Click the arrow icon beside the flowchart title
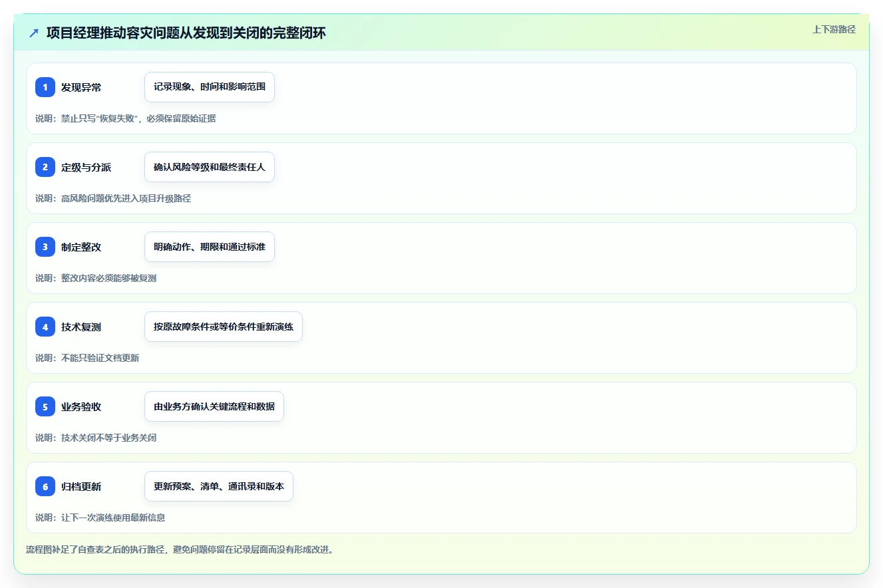883x588 pixels. click(34, 33)
